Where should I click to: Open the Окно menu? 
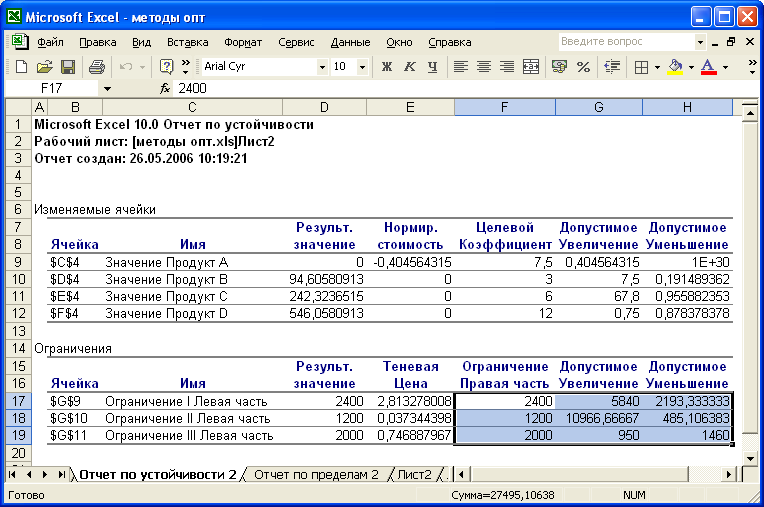399,42
